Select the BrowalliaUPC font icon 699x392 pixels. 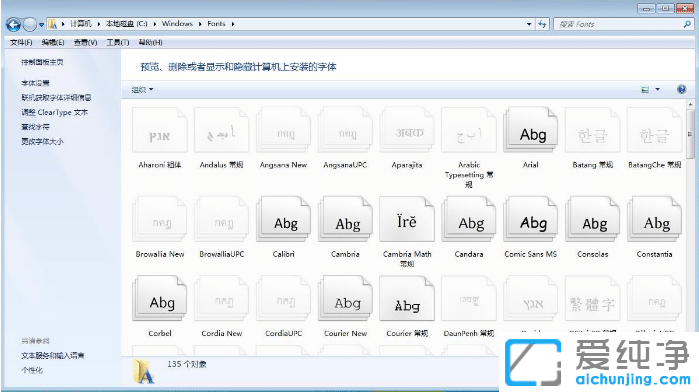coord(222,219)
